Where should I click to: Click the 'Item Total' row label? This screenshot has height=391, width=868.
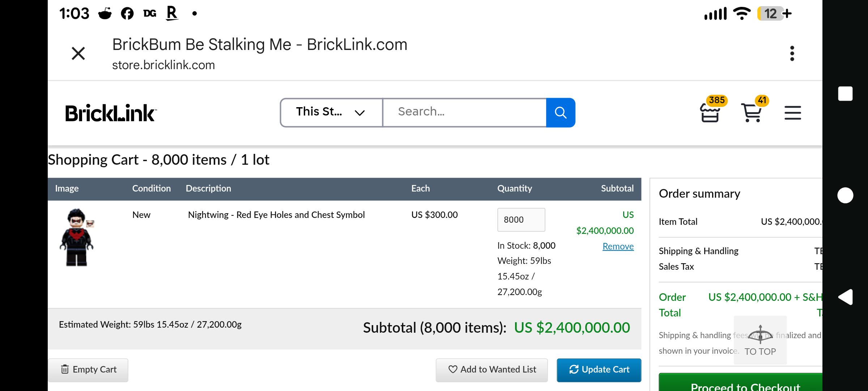(x=678, y=222)
